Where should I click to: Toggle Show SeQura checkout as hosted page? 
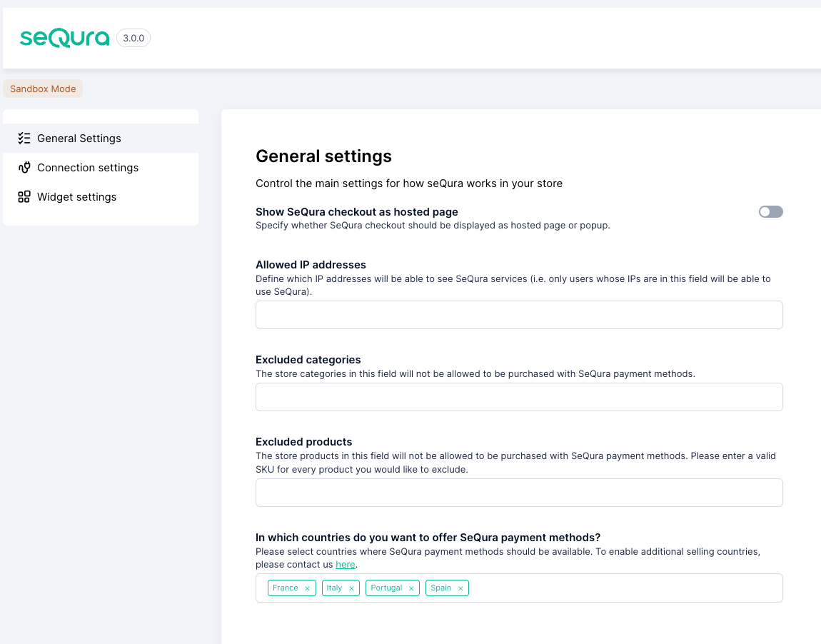point(771,211)
